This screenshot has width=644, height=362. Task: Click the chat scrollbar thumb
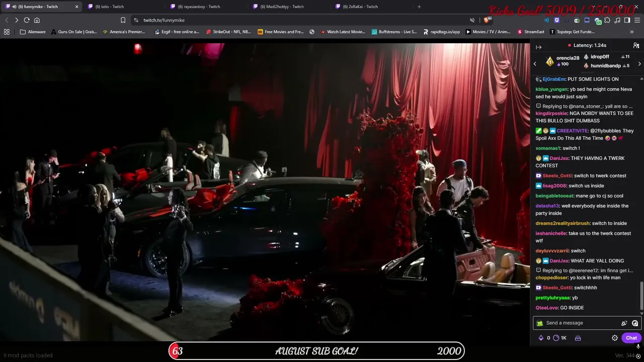point(641,295)
